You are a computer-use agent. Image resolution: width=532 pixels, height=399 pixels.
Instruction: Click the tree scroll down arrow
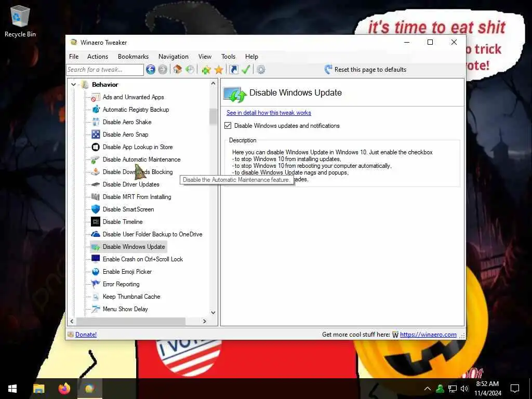(x=213, y=312)
